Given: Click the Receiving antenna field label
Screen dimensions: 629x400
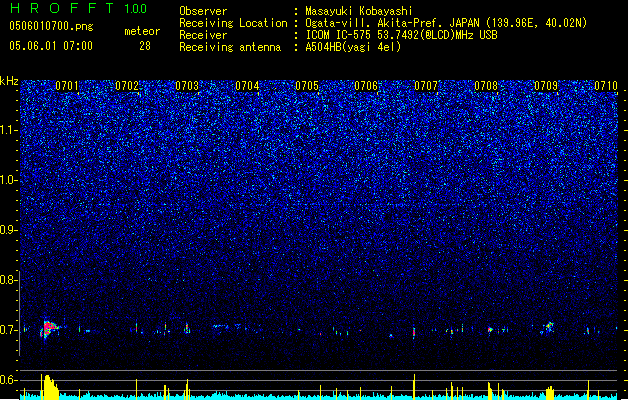Looking at the screenshot, I should (x=230, y=47).
